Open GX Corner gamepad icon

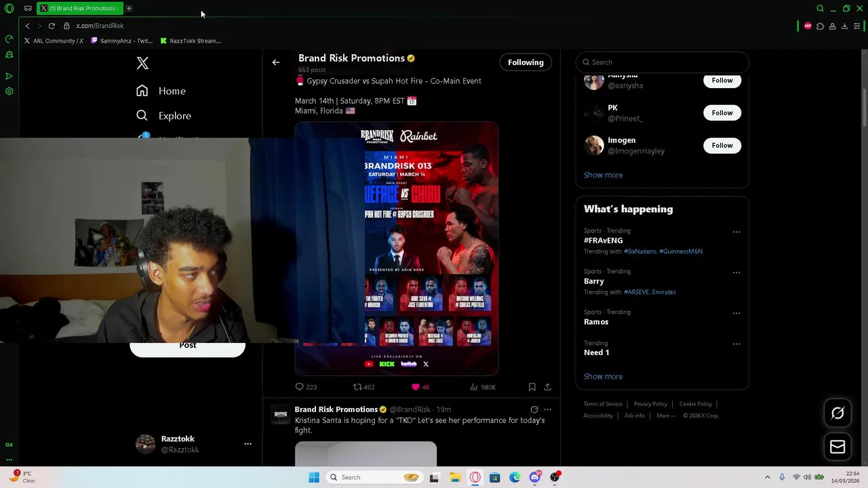pyautogui.click(x=28, y=9)
